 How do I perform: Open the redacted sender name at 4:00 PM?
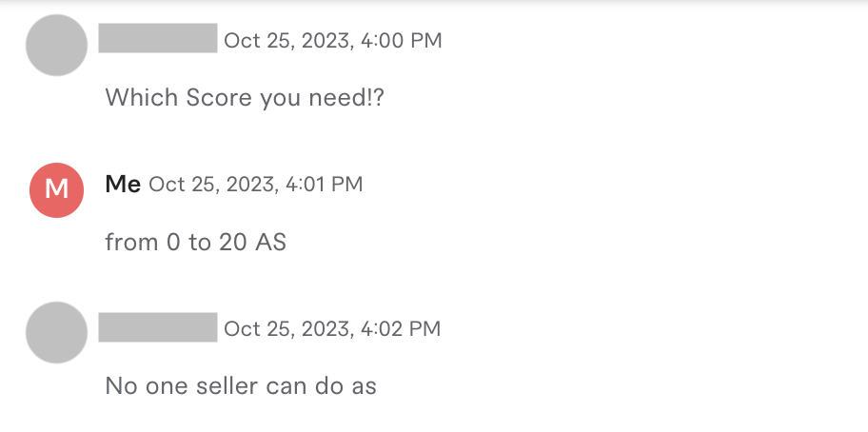(158, 39)
